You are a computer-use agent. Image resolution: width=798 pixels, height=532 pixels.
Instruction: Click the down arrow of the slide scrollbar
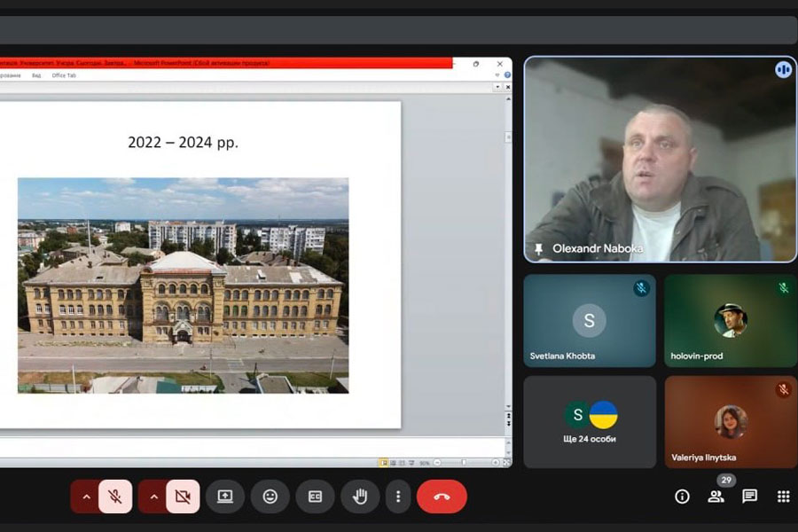click(x=508, y=406)
